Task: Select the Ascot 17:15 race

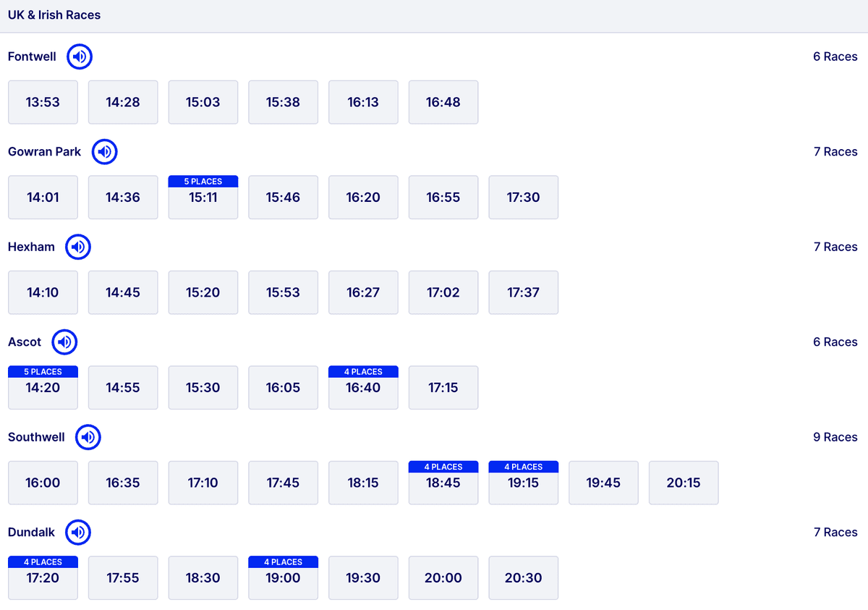Action: (443, 388)
